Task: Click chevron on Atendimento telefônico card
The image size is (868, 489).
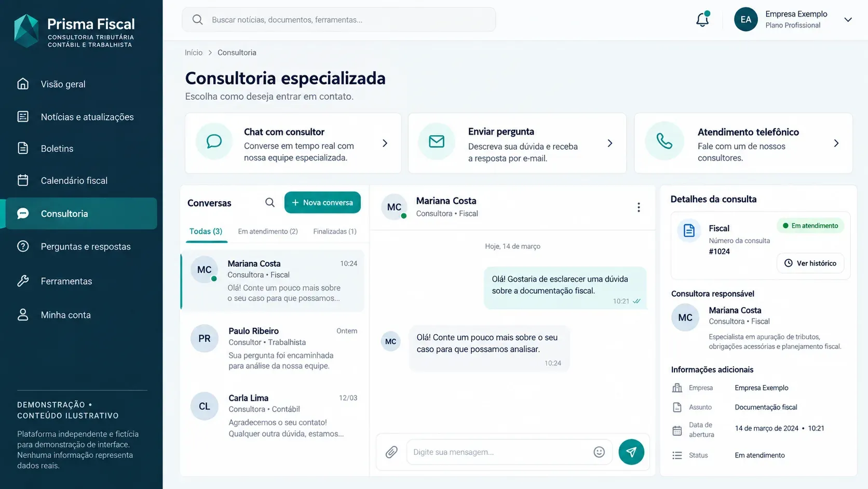Action: [x=836, y=143]
